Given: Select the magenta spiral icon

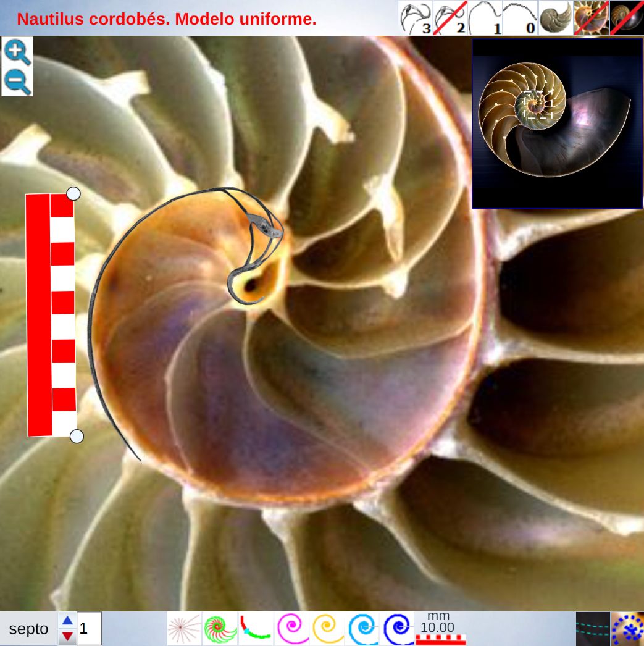Looking at the screenshot, I should click(292, 629).
